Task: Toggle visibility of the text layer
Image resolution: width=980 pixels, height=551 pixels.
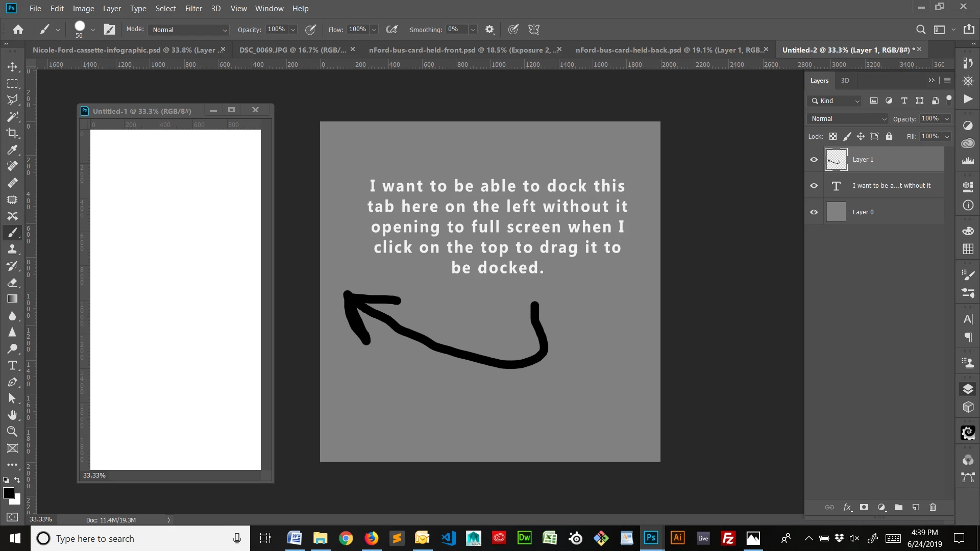Action: point(814,186)
